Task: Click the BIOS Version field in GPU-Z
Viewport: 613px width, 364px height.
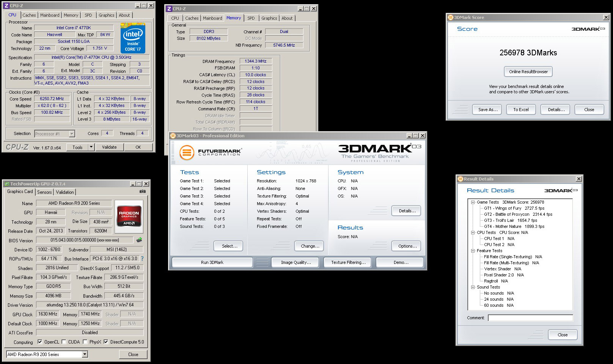Action: (x=85, y=240)
